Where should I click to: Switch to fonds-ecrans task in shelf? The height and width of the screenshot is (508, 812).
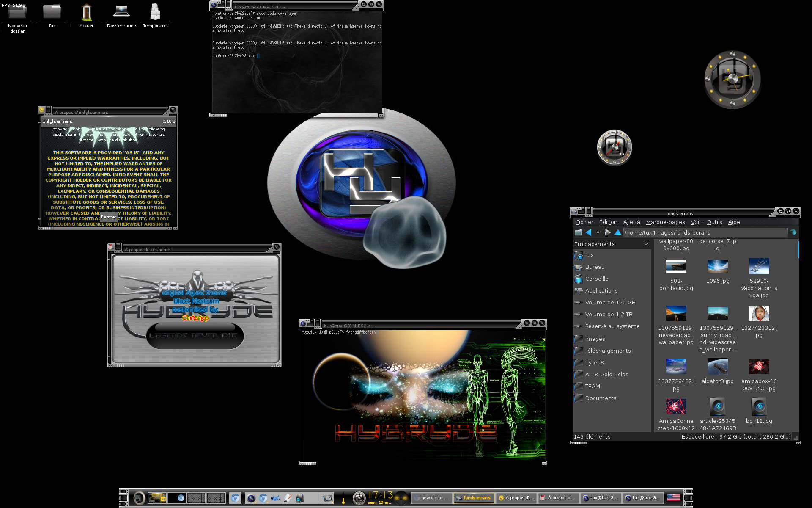474,498
